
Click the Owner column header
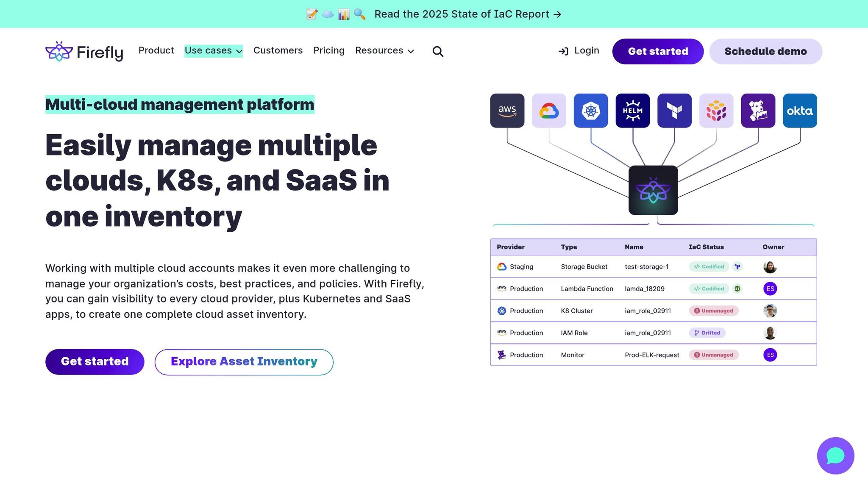773,247
